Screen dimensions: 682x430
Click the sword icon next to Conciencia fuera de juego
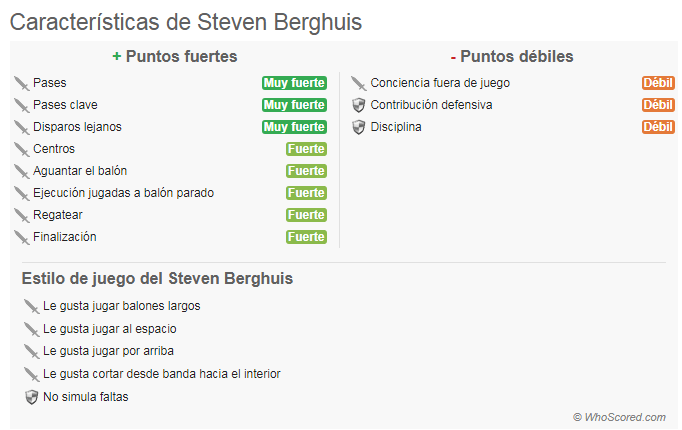(359, 83)
